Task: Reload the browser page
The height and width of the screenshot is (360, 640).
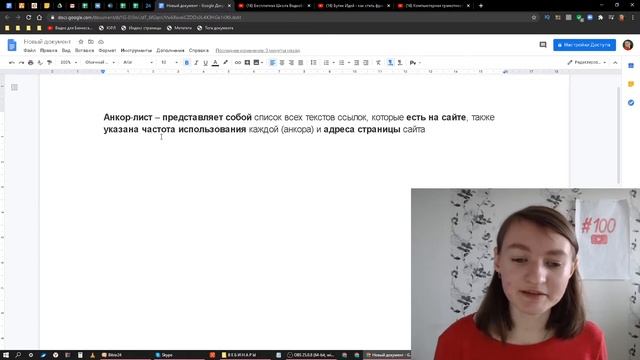Action: click(29, 18)
